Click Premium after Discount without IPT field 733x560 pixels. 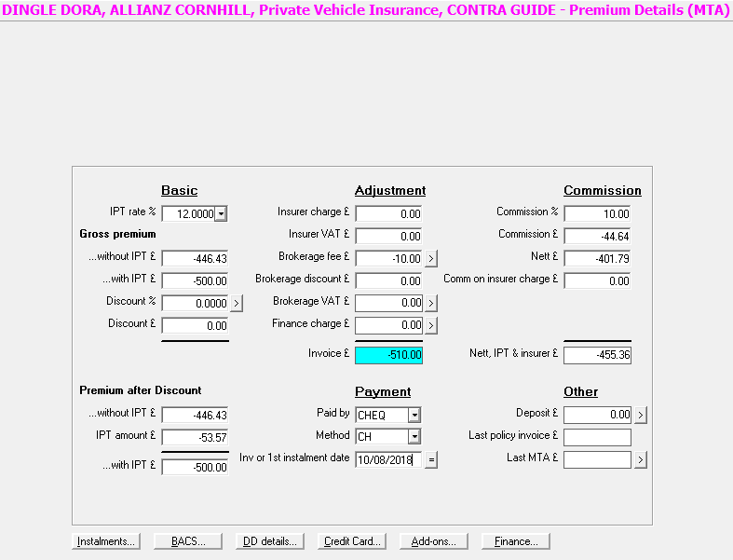195,415
